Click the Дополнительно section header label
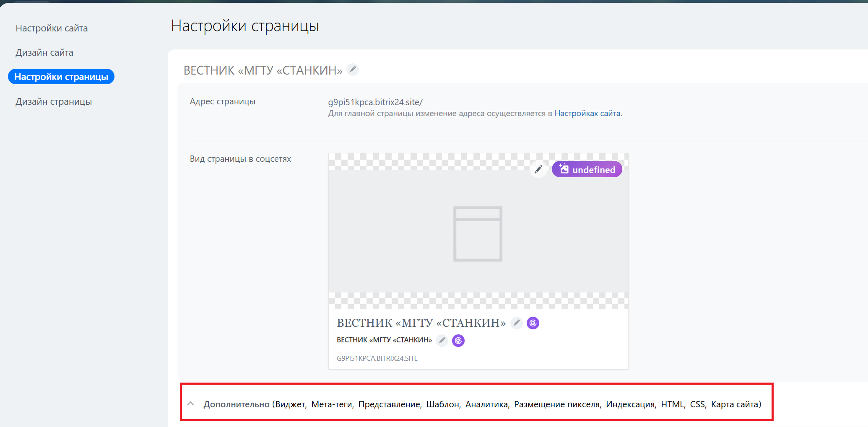 236,404
